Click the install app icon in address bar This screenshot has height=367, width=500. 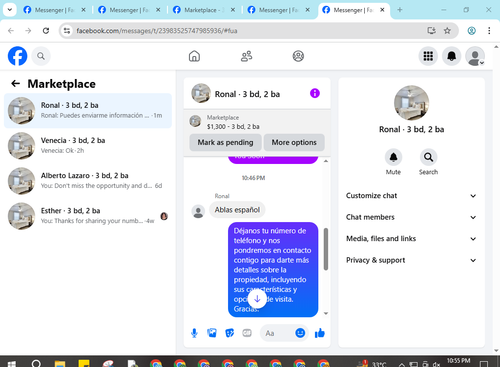point(432,31)
